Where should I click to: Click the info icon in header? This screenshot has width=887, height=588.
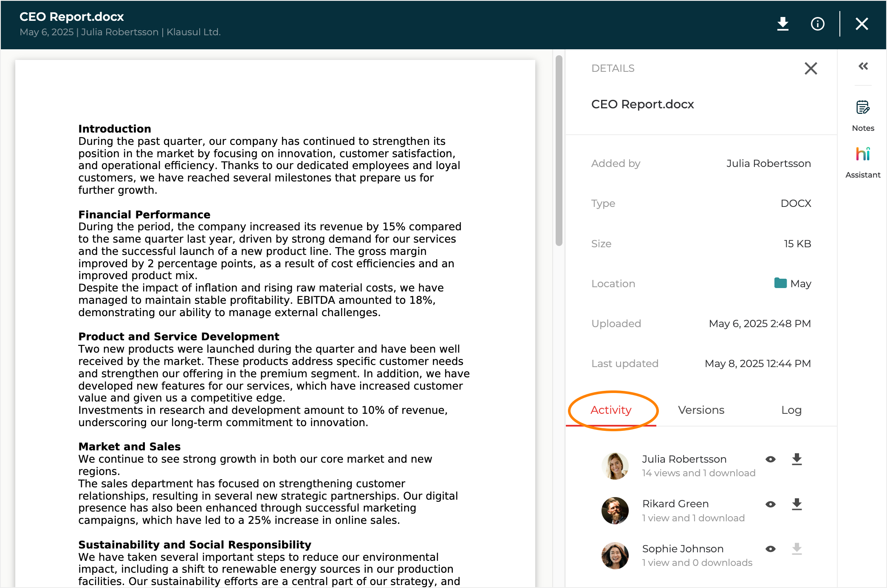(x=817, y=24)
